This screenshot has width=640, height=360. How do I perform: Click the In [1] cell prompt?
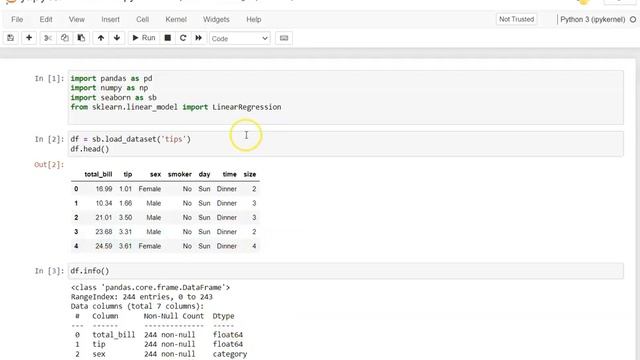click(49, 78)
